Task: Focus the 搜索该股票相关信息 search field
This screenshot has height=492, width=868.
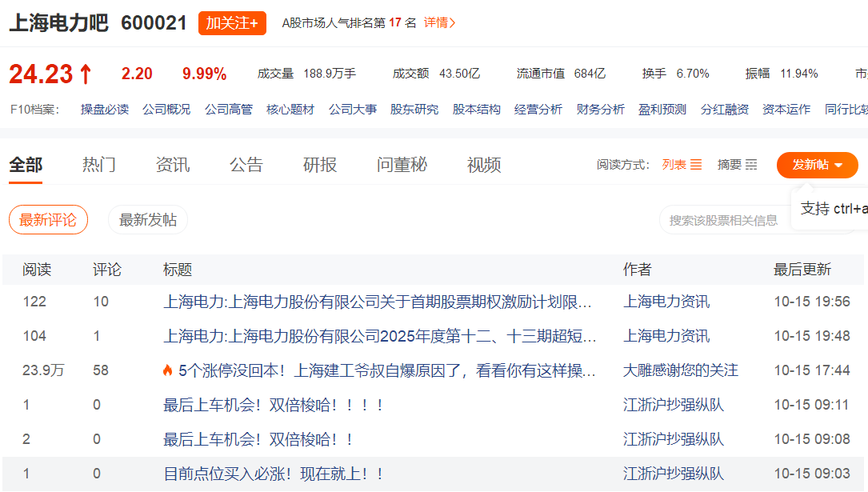Action: point(724,220)
